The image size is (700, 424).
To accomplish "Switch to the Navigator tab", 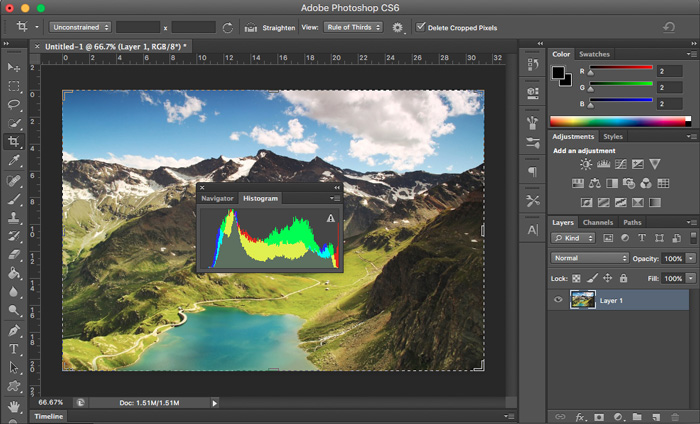I will (217, 198).
